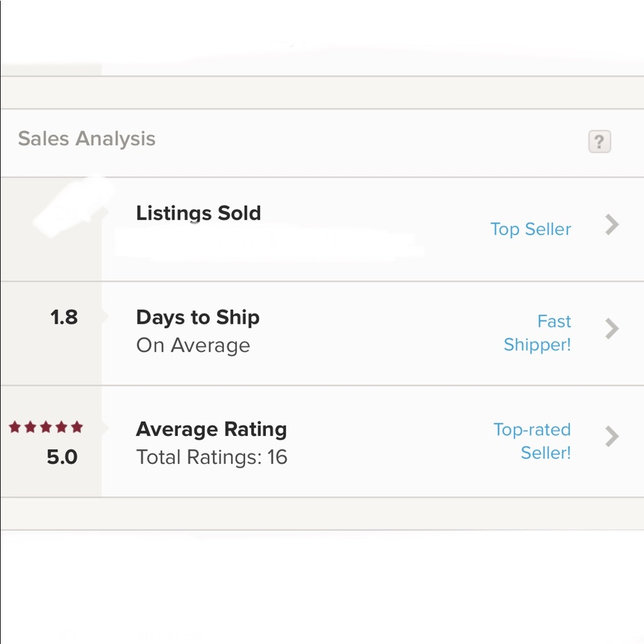The image size is (644, 644).
Task: Open the Fast Shipper! link
Action: coord(537,333)
